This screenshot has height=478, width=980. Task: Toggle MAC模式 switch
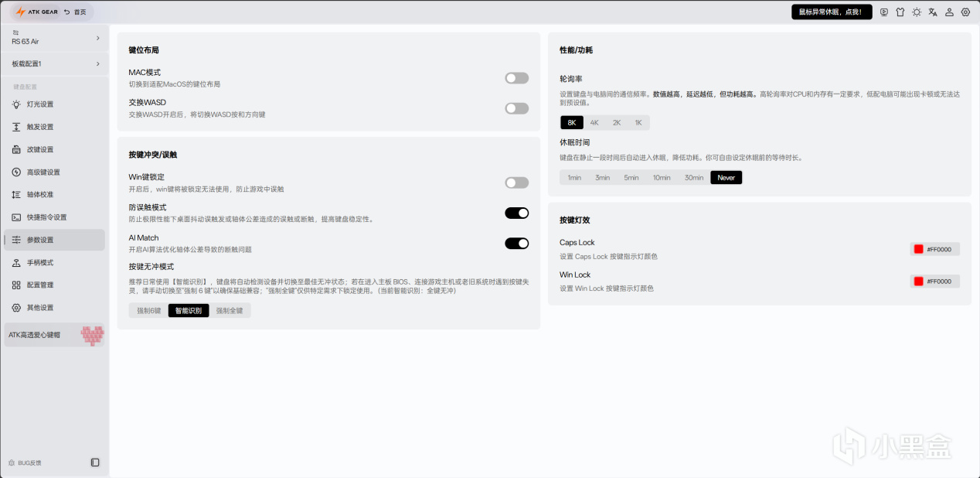click(516, 78)
